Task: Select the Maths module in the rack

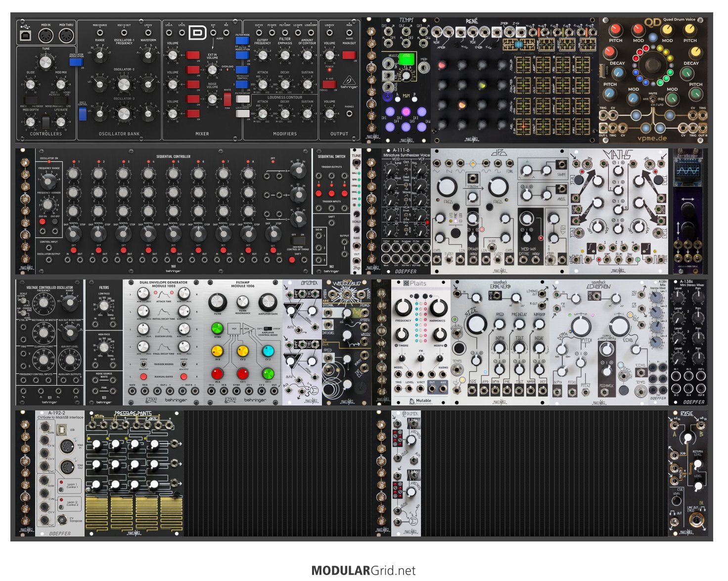Action: point(618,211)
